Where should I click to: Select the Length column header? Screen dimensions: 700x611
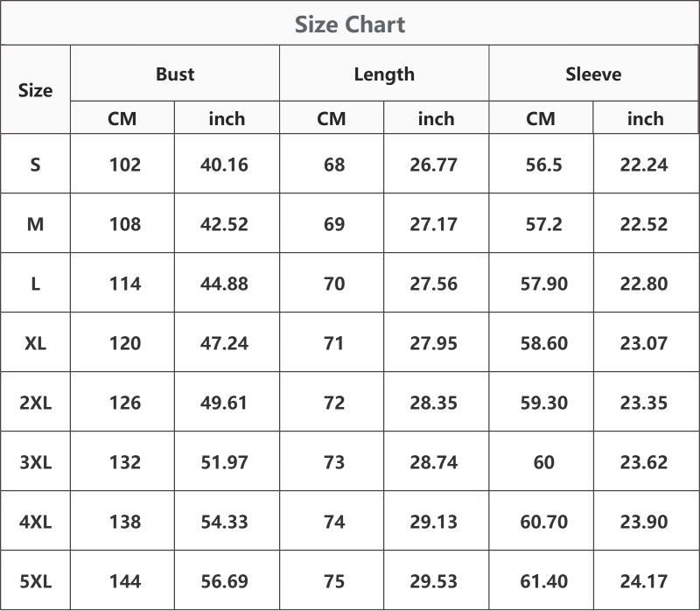coord(384,74)
